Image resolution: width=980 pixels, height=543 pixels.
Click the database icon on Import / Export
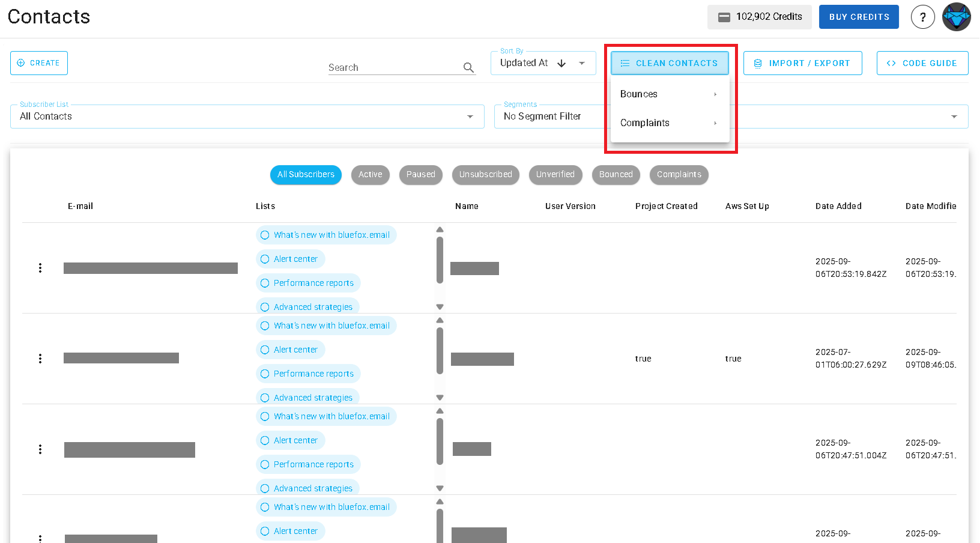(757, 62)
